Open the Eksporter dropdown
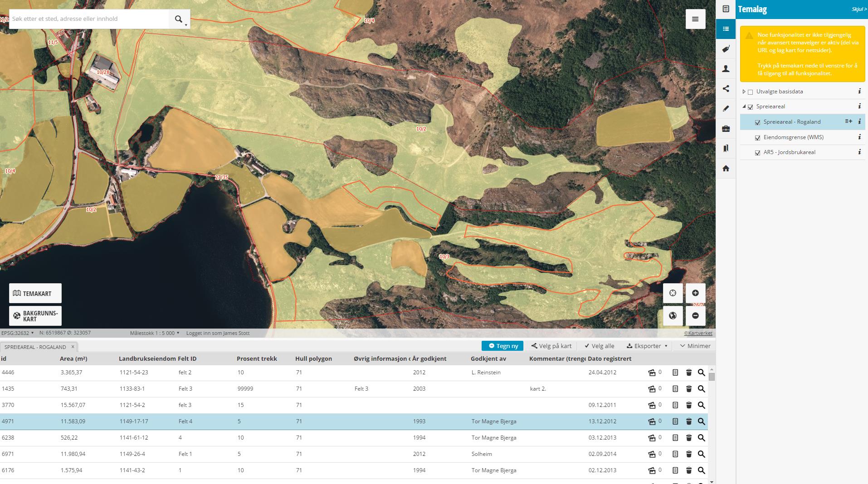The height and width of the screenshot is (484, 868). pos(647,346)
